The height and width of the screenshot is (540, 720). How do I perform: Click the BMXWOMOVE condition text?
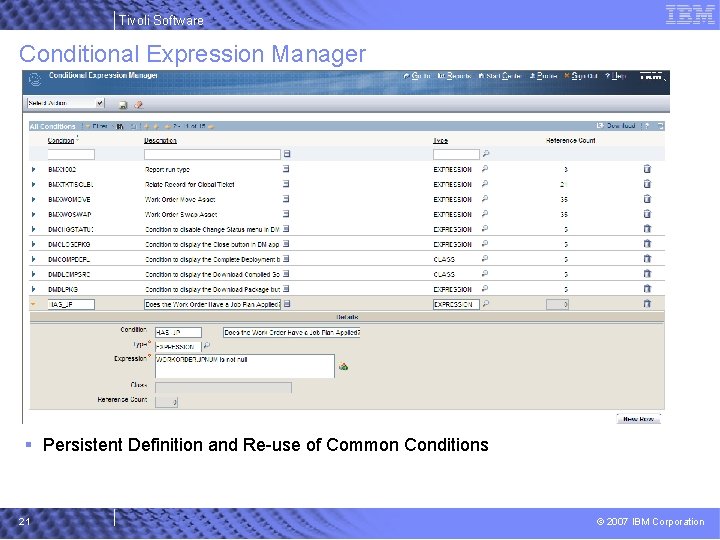click(x=69, y=200)
